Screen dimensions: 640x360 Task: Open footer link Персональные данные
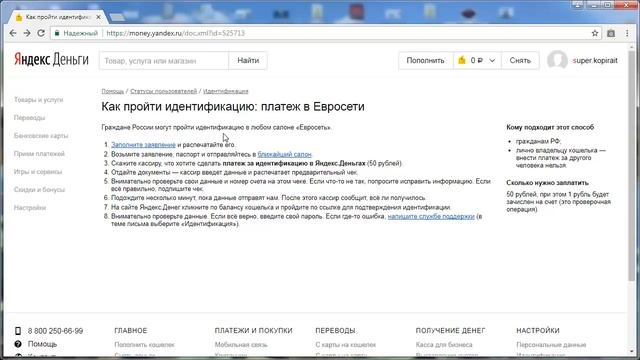551,344
